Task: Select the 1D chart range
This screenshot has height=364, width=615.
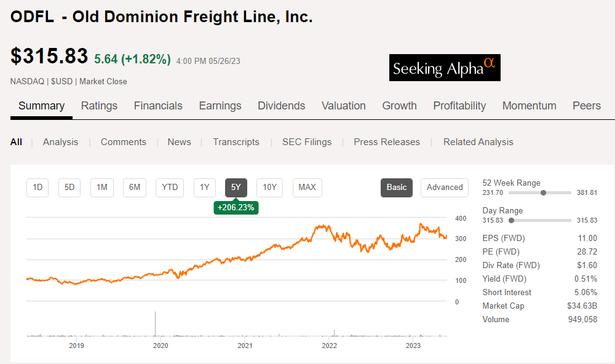Action: pos(38,188)
